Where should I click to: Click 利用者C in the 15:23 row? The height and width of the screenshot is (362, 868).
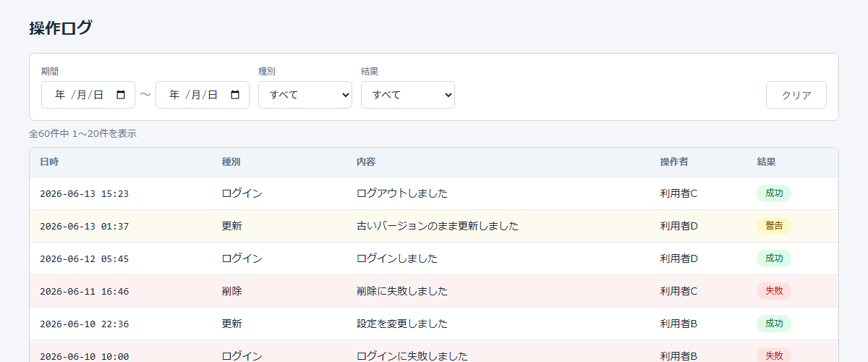pos(679,193)
